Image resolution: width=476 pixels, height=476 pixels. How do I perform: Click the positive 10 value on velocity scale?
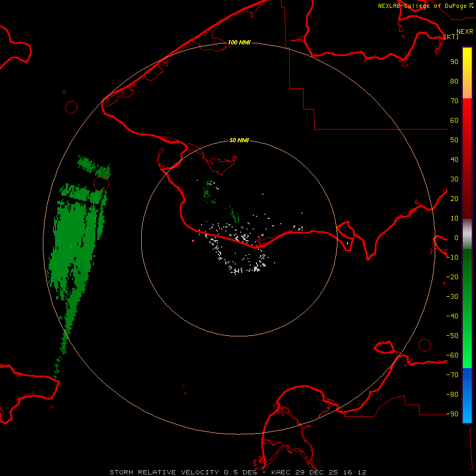[454, 218]
